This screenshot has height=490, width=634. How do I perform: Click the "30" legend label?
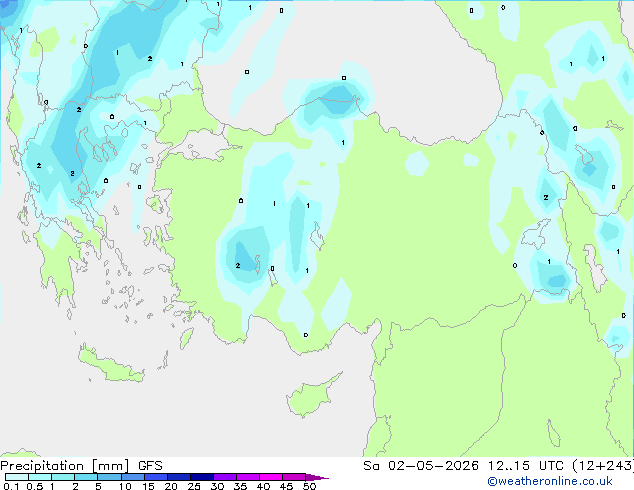(217, 486)
